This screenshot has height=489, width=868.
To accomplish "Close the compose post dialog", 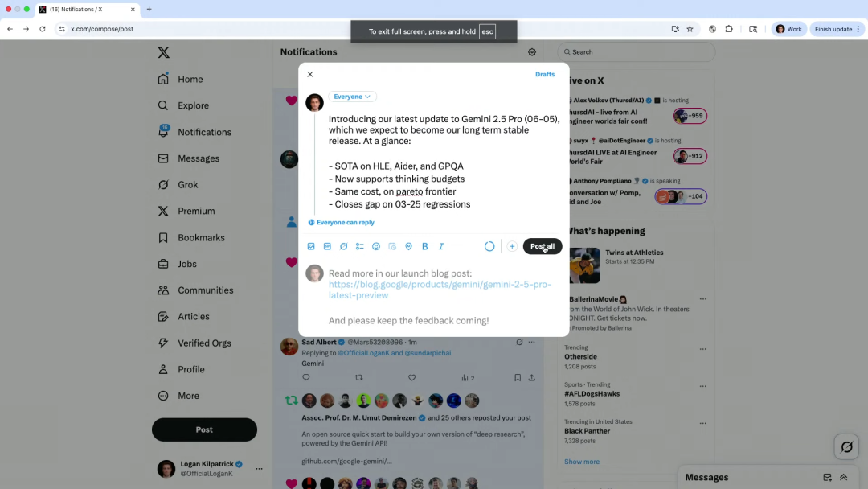I will pyautogui.click(x=310, y=74).
